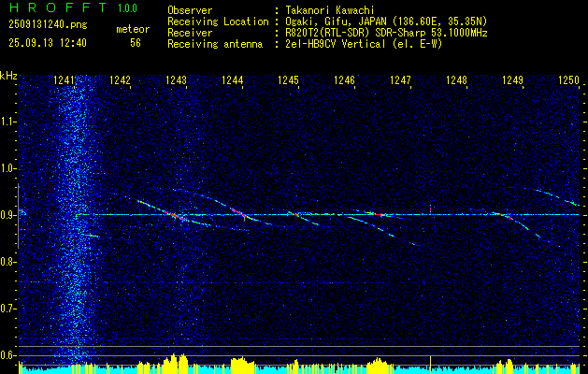Click the 'meteor' label
This screenshot has width=588, height=374.
pos(133,29)
